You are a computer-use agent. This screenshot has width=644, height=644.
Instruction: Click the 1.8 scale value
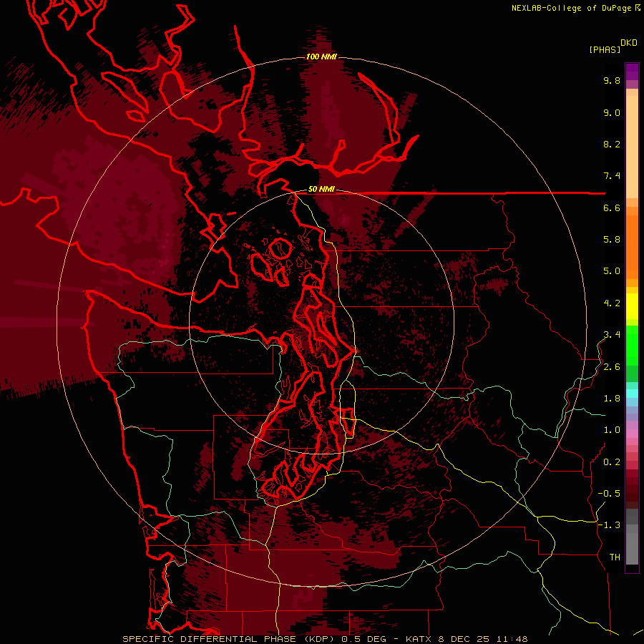[x=612, y=399]
